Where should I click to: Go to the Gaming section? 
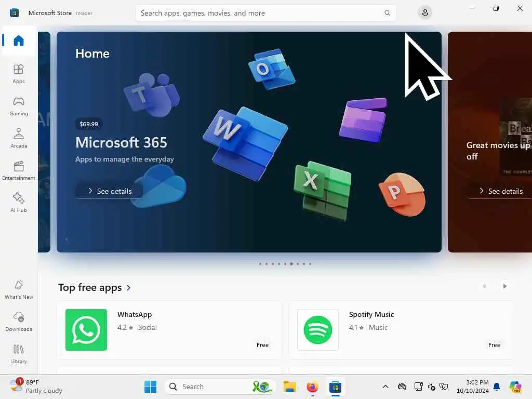click(19, 106)
